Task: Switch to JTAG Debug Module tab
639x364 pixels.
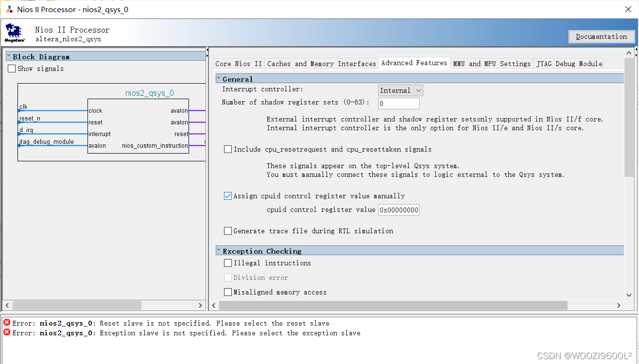Action: tap(569, 64)
